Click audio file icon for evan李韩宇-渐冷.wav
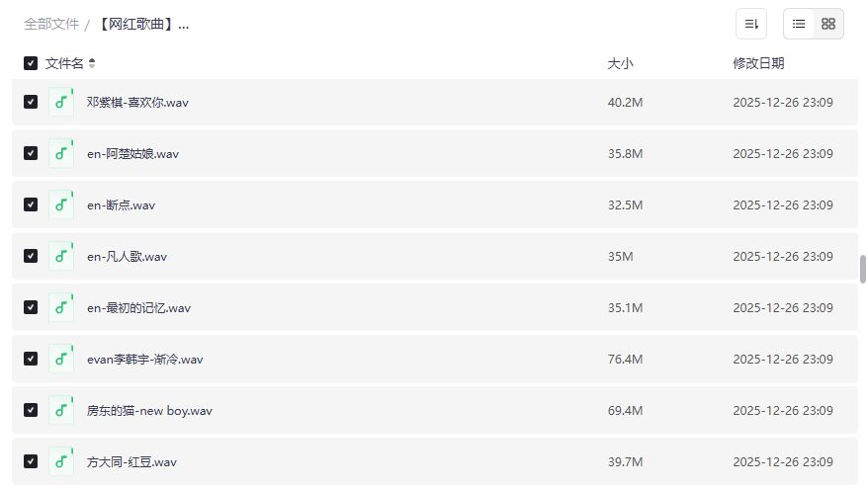The width and height of the screenshot is (868, 489). [61, 359]
